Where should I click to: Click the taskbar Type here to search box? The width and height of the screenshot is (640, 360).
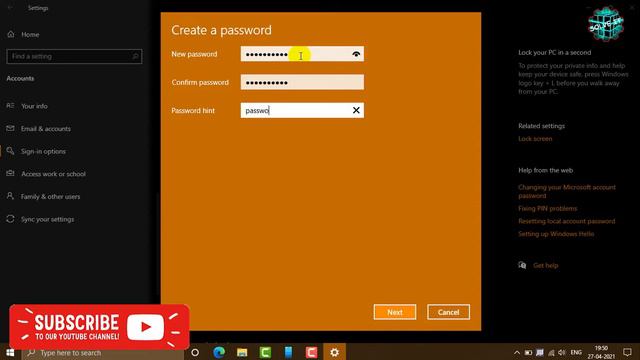point(102,353)
